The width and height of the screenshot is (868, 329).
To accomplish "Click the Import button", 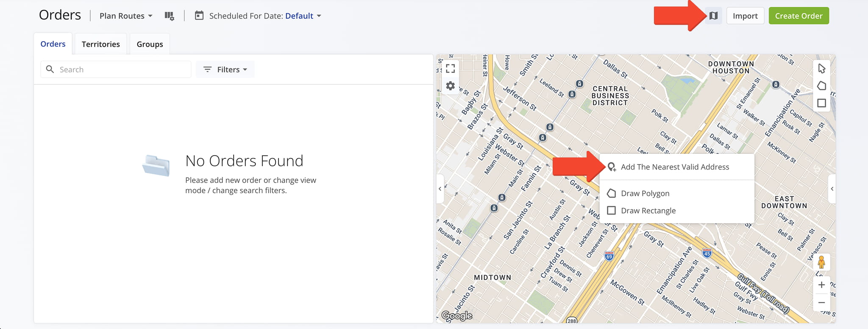I will [745, 16].
